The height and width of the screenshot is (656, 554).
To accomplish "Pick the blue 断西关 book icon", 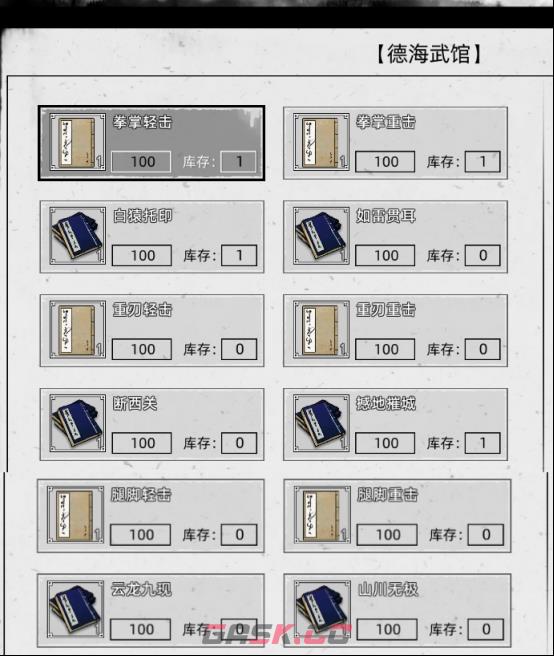I will [77, 423].
